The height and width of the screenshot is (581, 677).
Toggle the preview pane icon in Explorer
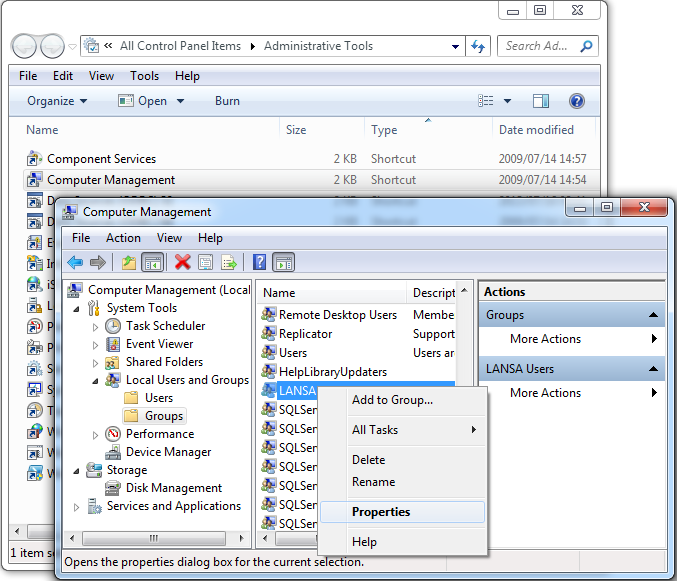click(x=541, y=101)
